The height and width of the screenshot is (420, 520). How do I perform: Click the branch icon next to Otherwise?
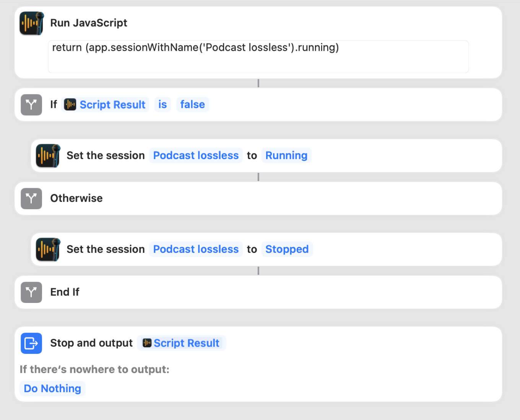31,199
